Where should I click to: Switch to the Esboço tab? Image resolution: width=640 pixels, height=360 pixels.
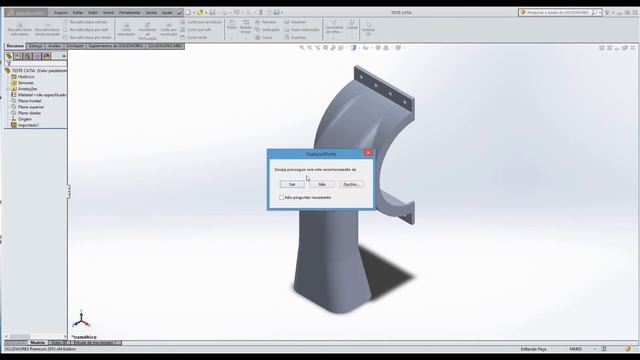point(36,46)
